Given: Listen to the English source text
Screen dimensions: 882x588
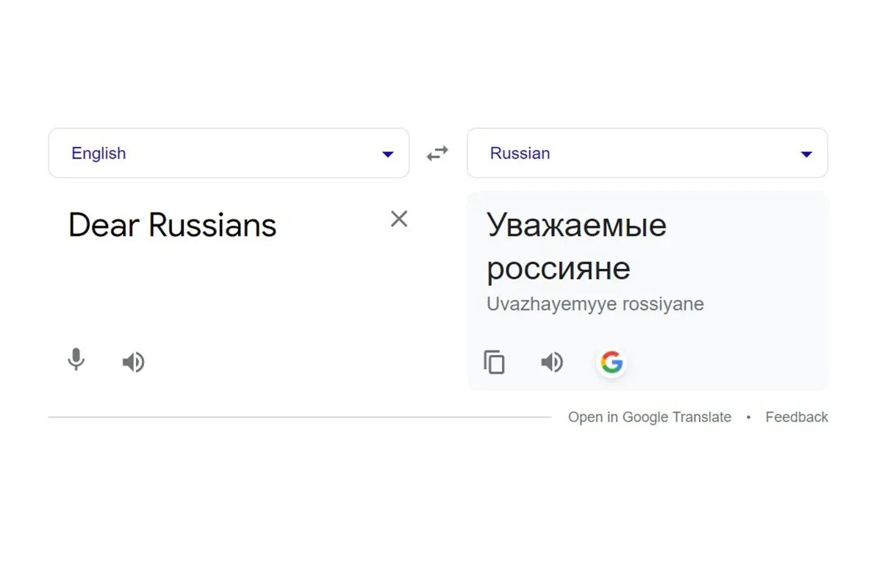Looking at the screenshot, I should 133,362.
